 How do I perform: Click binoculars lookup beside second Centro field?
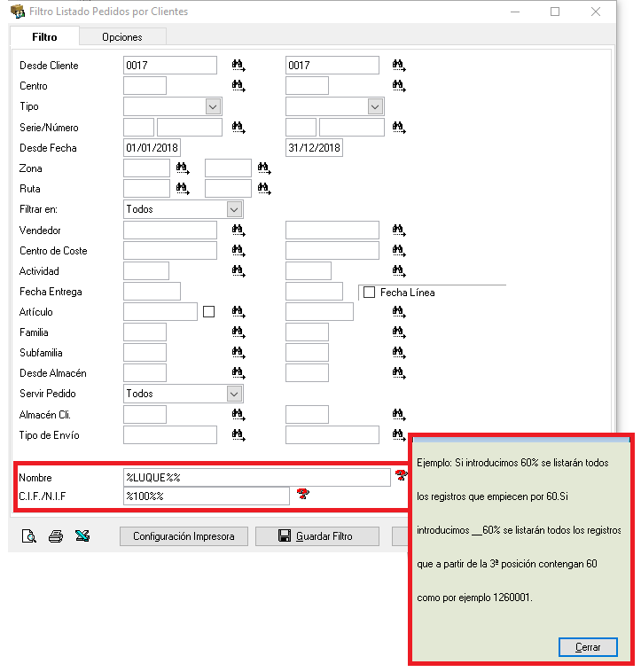click(399, 86)
